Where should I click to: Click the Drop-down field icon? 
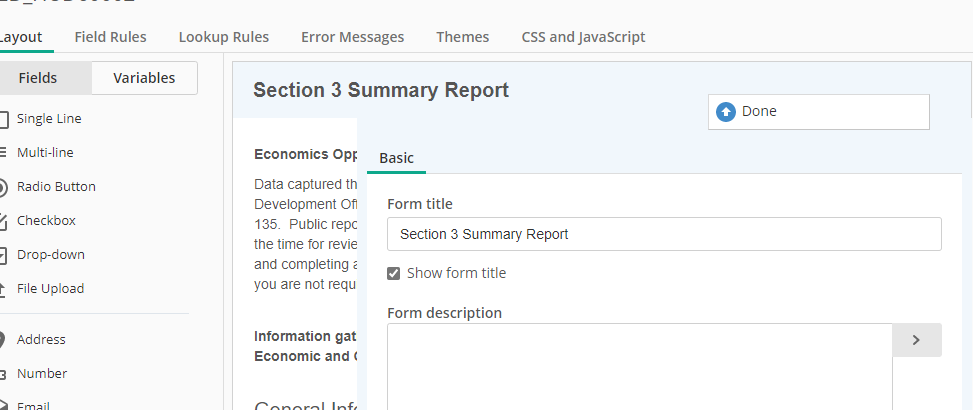(3, 255)
